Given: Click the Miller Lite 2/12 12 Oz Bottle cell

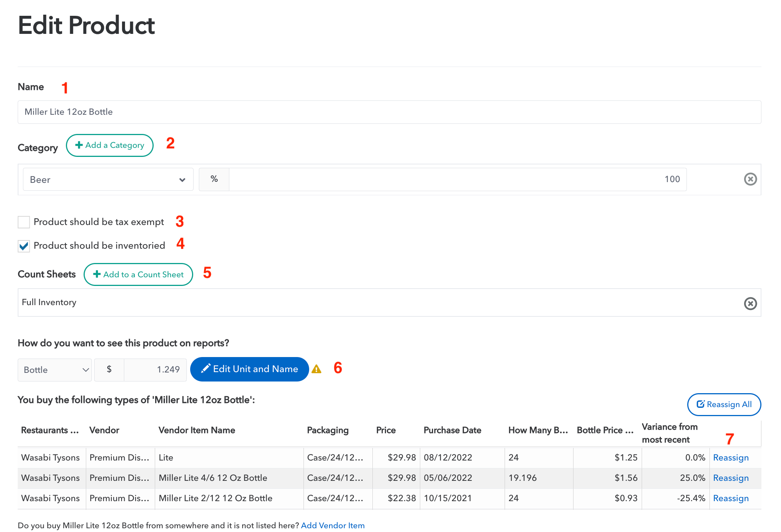Looking at the screenshot, I should pos(229,498).
